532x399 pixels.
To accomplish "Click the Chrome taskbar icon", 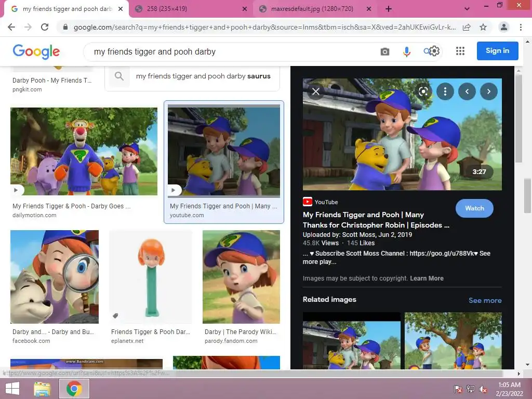I will pos(74,389).
